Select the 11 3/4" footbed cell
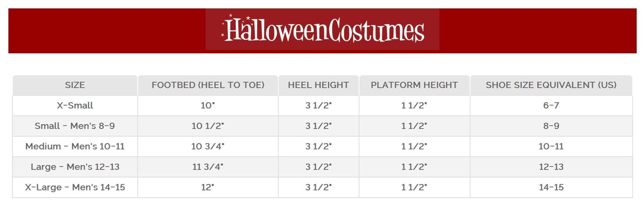644x210 pixels. [x=208, y=167]
